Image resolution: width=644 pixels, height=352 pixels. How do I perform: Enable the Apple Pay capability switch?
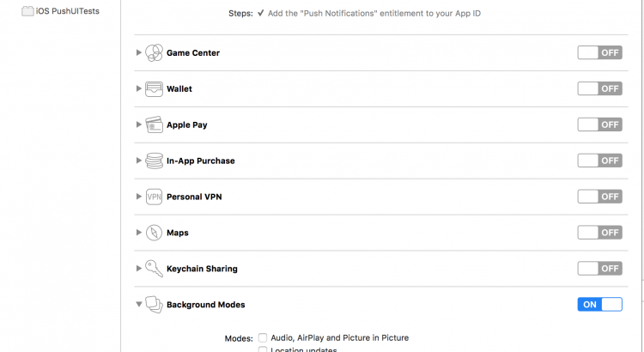click(599, 124)
